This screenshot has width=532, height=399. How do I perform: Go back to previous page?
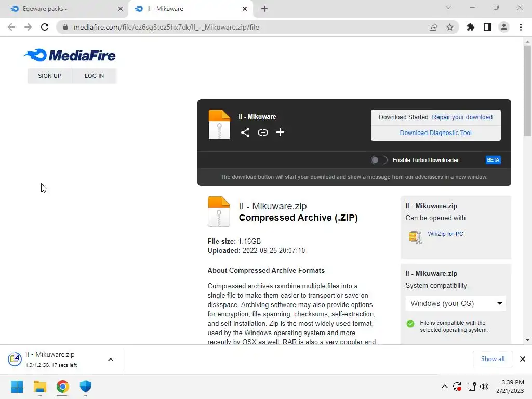pos(11,27)
